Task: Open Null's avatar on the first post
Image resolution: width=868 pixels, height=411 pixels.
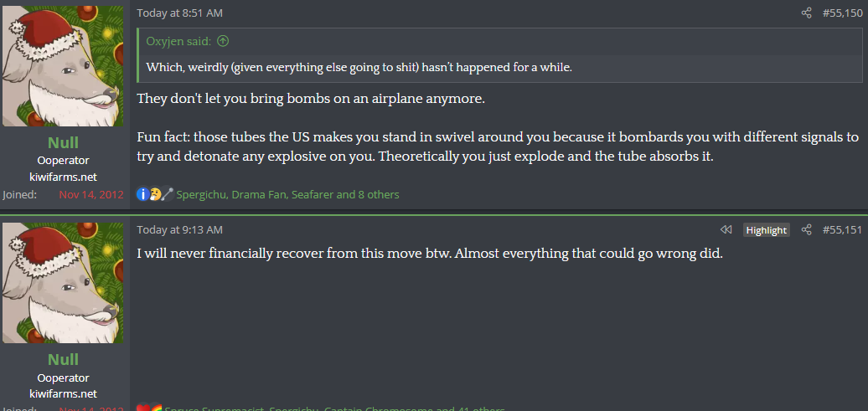Action: point(63,66)
